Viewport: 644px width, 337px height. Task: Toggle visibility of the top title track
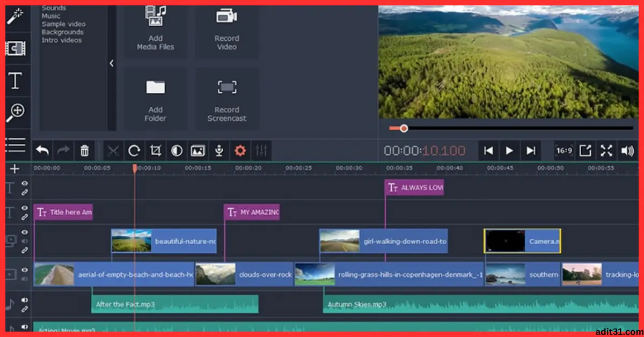click(x=25, y=183)
